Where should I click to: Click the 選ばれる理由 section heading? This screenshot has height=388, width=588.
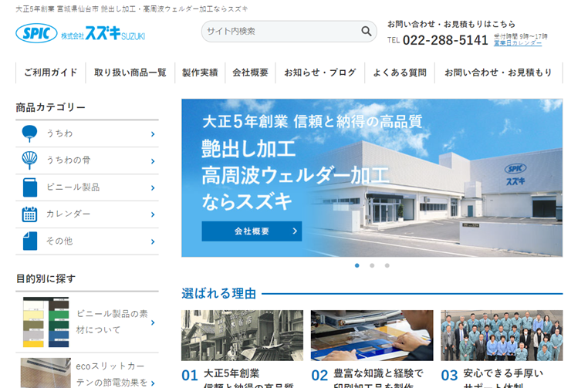tap(219, 294)
